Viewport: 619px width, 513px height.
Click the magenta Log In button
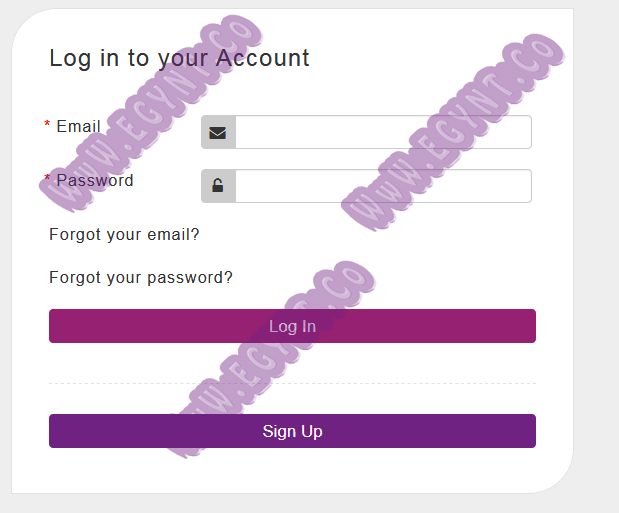292,326
